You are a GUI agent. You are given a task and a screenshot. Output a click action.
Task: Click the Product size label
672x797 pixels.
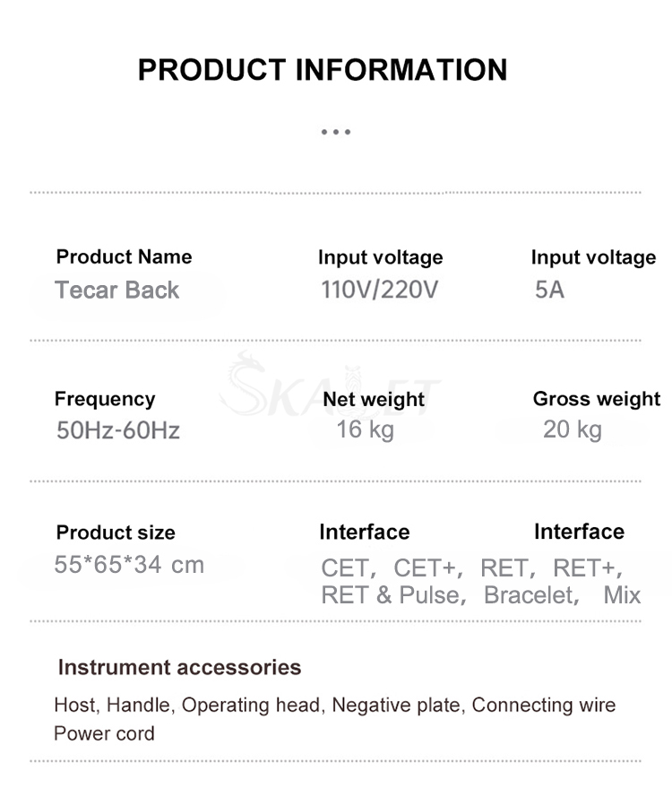116,533
